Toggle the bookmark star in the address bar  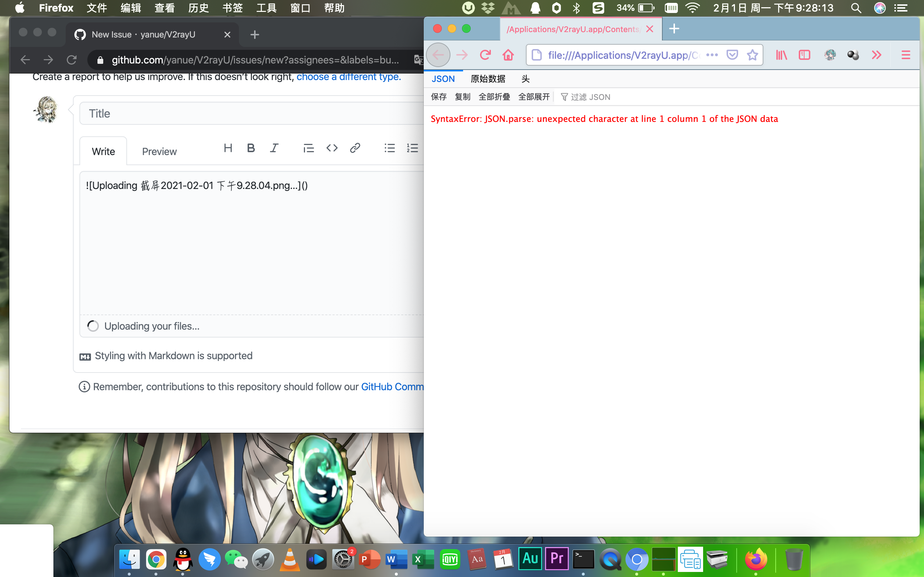pyautogui.click(x=752, y=55)
